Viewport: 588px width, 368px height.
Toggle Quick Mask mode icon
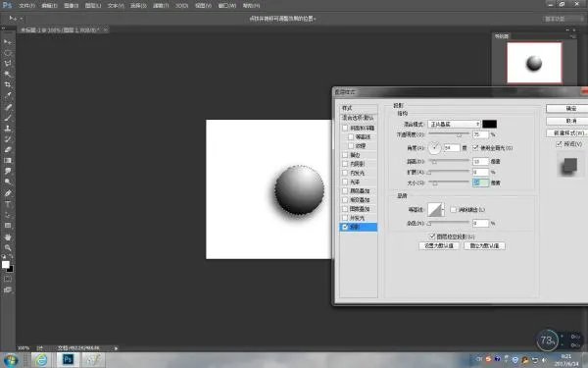[8, 279]
